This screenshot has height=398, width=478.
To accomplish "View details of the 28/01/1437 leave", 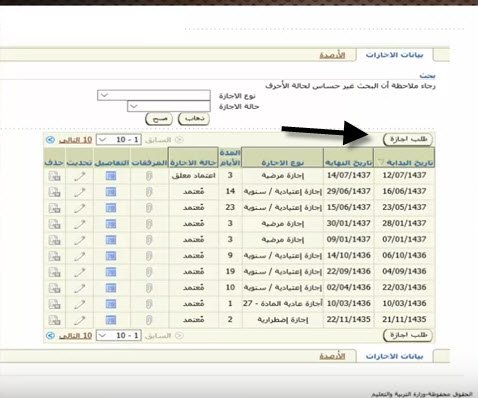I will coord(111,224).
